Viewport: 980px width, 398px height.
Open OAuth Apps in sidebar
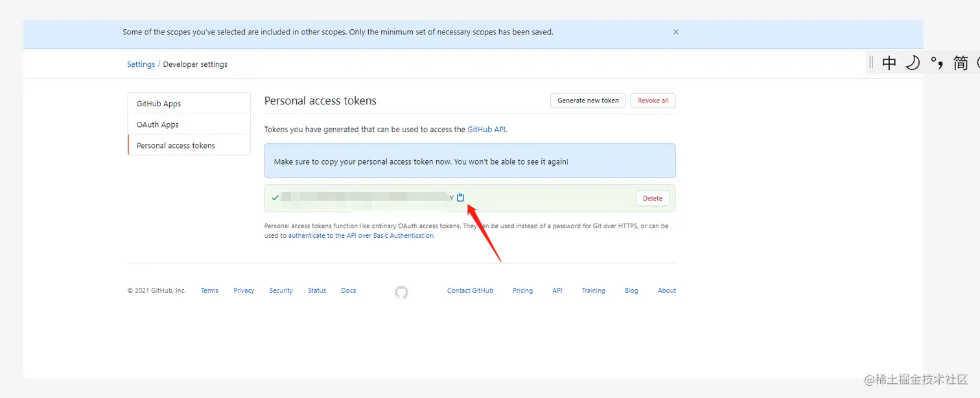click(189, 124)
